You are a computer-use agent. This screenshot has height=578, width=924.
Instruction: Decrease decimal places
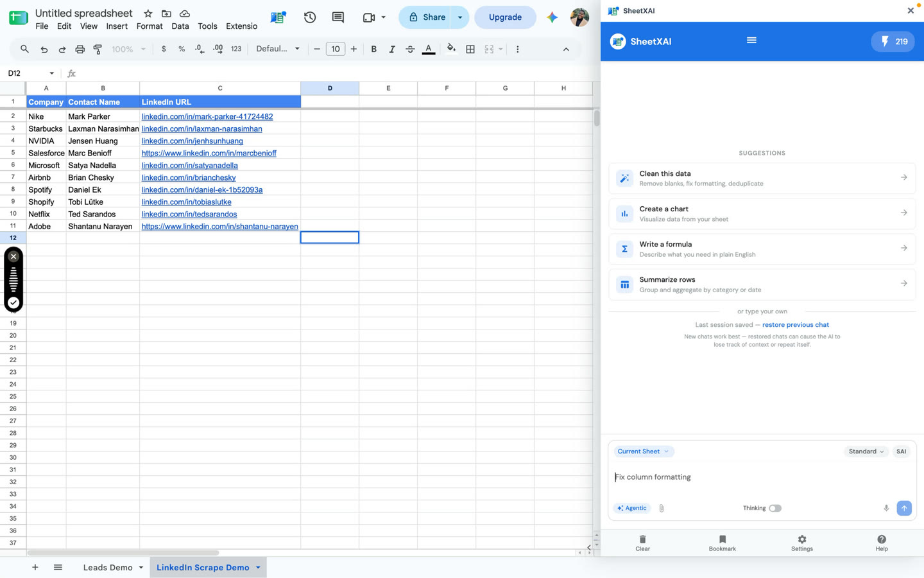pos(200,49)
